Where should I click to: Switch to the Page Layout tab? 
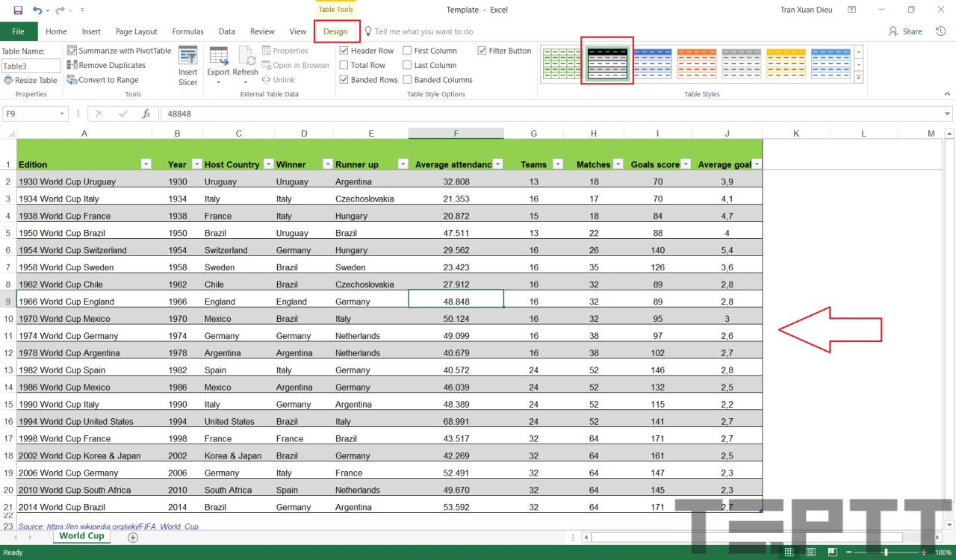(x=136, y=31)
